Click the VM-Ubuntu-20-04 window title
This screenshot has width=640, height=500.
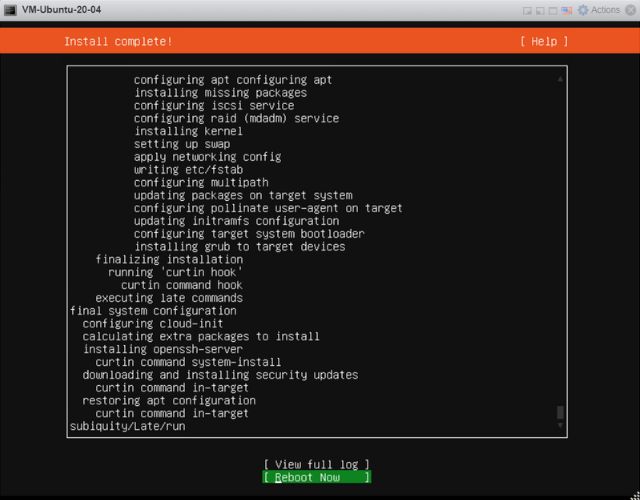click(x=62, y=10)
